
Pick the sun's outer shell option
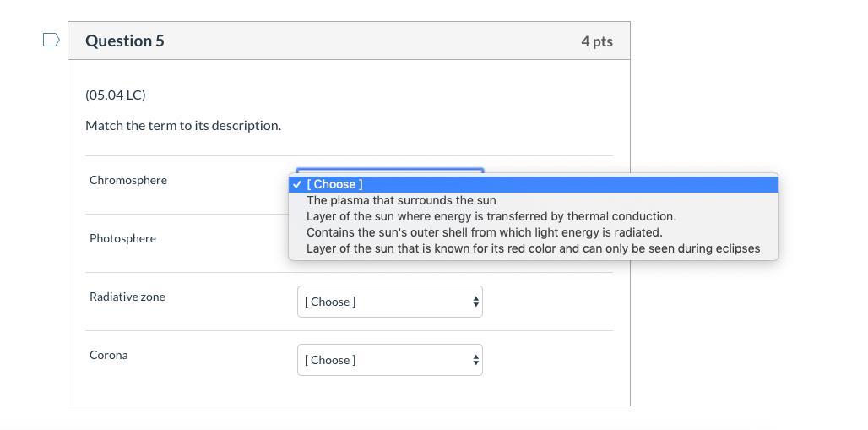[484, 232]
